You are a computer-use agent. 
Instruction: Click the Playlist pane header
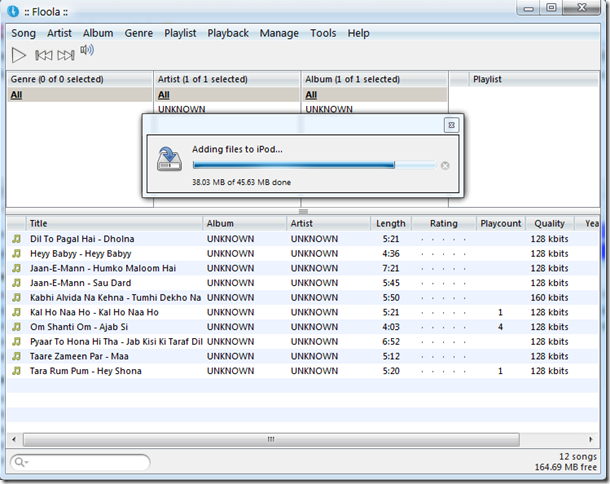(533, 79)
